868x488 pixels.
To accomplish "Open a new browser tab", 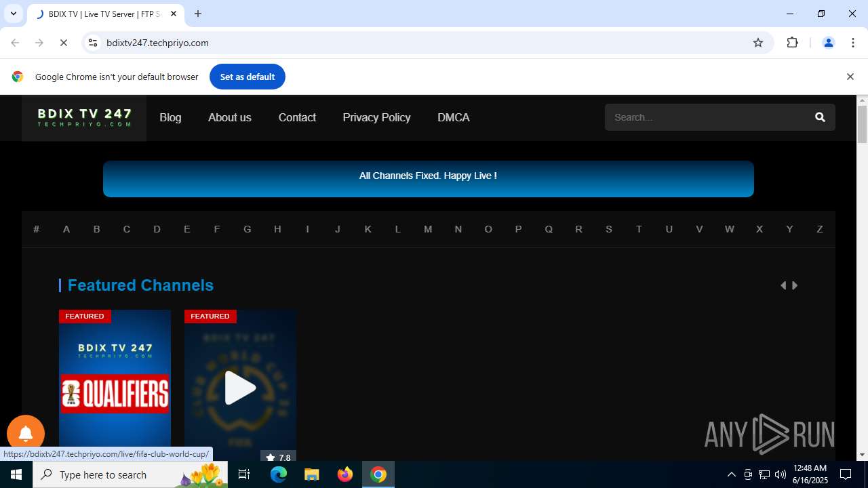I will pos(198,14).
